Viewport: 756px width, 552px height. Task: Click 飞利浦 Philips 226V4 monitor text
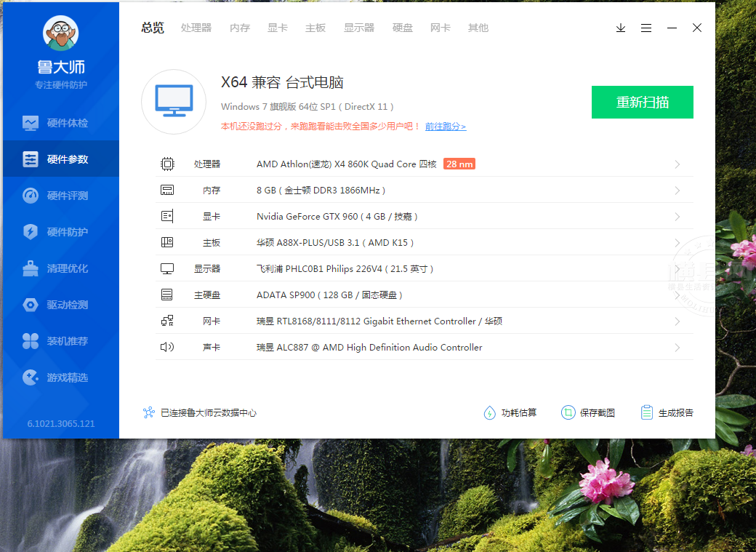coord(345,269)
